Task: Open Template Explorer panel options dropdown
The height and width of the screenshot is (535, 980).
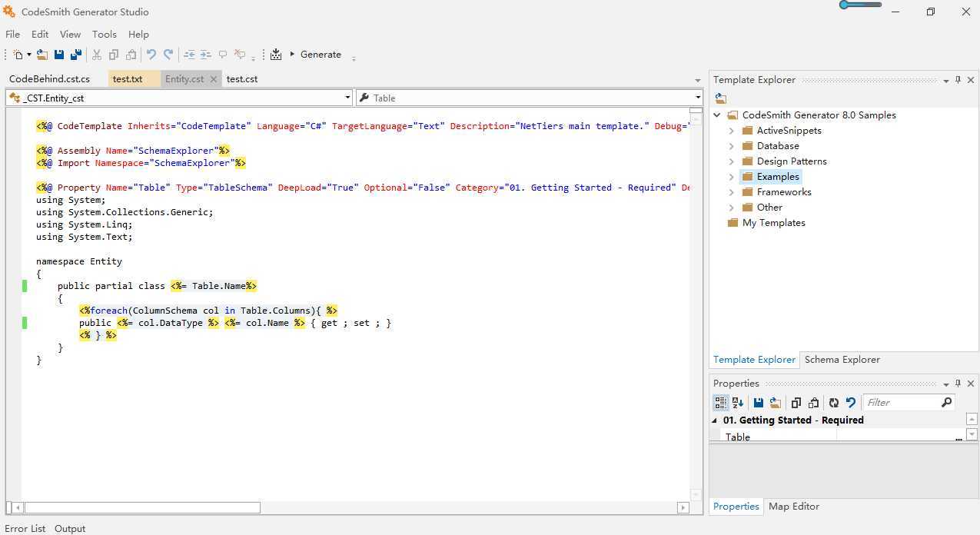Action: [946, 80]
